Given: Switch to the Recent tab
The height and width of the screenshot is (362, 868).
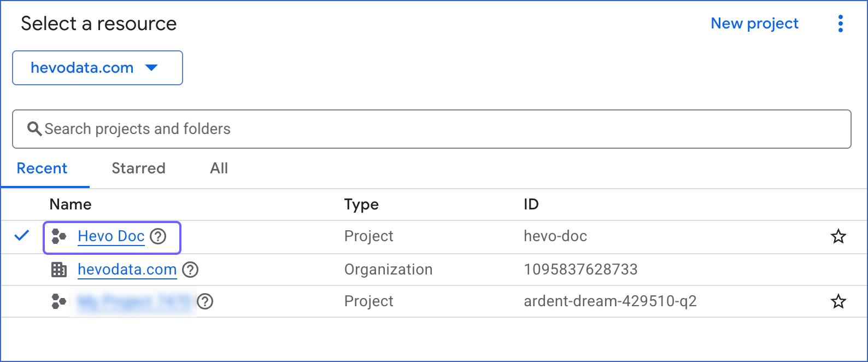Looking at the screenshot, I should 42,168.
